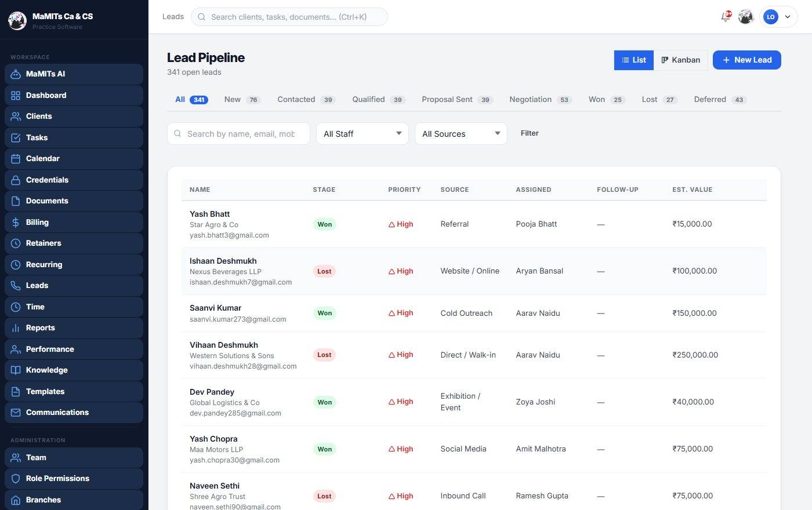Open lead Yash Chopra
Viewport: 812px width, 510px height.
click(213, 439)
